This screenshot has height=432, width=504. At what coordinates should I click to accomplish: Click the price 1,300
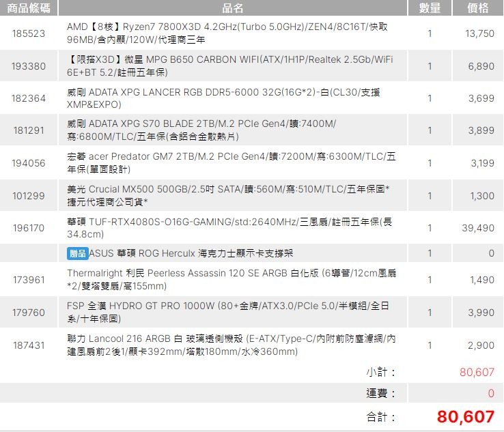coord(482,196)
